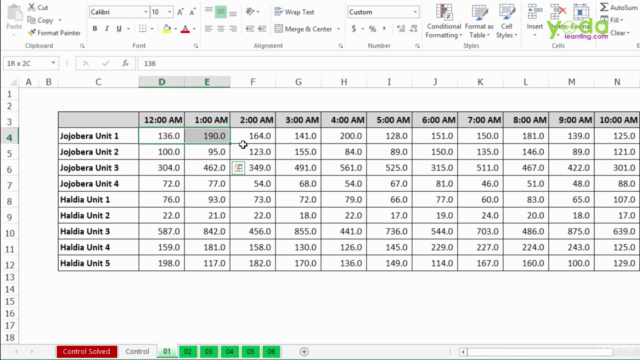640x360 pixels.
Task: Open the Merge & Center dropdown arrow
Action: 338,29
